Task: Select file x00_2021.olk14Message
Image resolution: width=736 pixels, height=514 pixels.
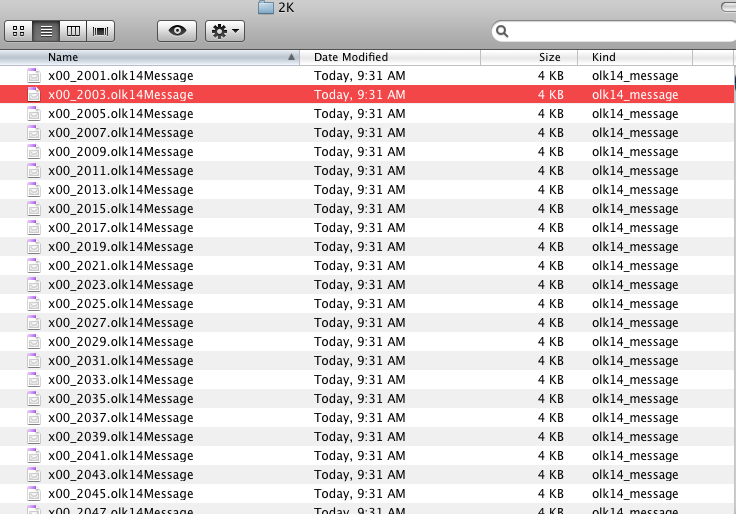Action: pos(366,266)
